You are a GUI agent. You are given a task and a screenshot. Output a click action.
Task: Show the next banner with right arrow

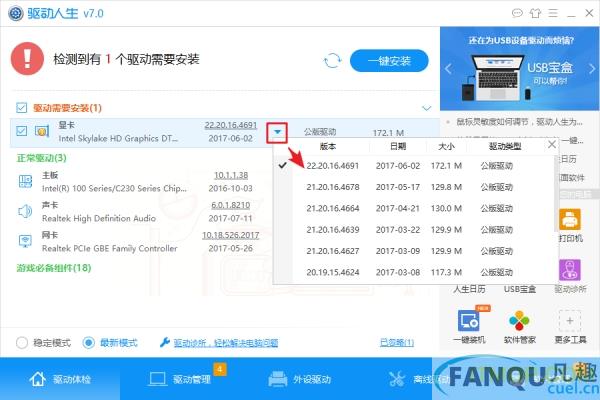click(x=592, y=69)
